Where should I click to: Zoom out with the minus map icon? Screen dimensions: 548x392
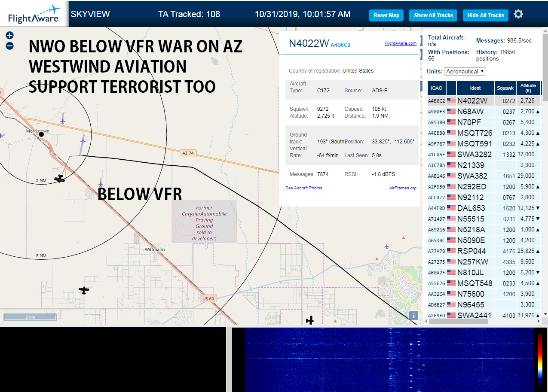coord(9,46)
